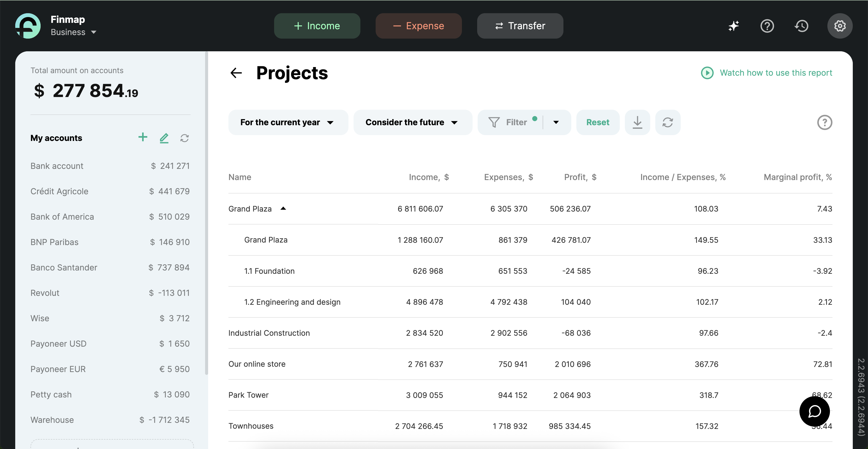Screen dimensions: 868x449
Task: Click the play icon for report tutorial
Action: tap(707, 73)
